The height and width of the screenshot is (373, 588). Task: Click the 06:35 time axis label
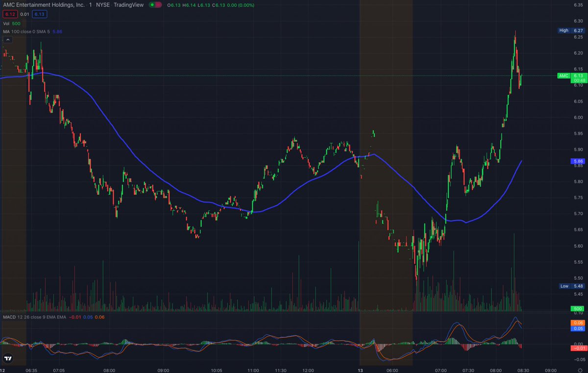pos(31,371)
